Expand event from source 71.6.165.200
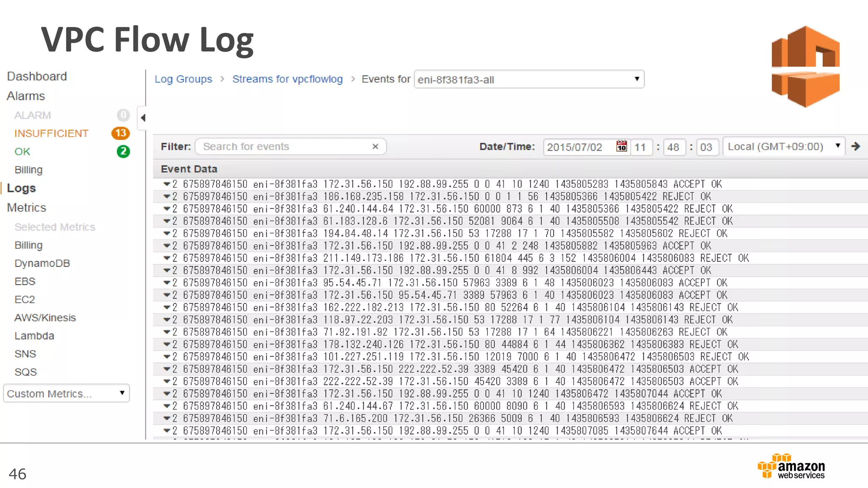868x488 pixels. (167, 418)
